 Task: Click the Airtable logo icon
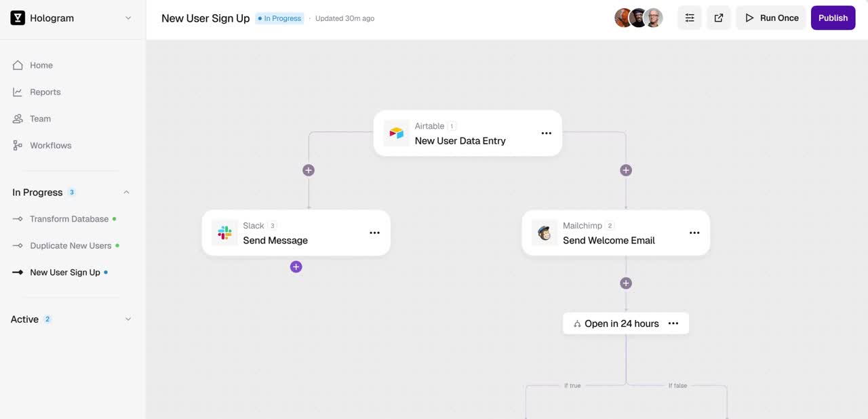397,134
